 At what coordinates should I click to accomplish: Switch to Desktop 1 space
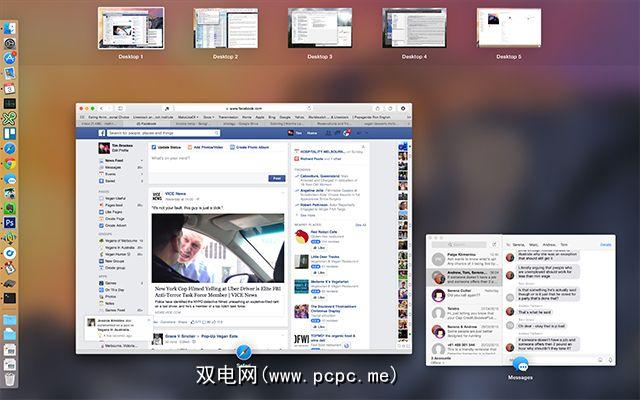[x=131, y=28]
